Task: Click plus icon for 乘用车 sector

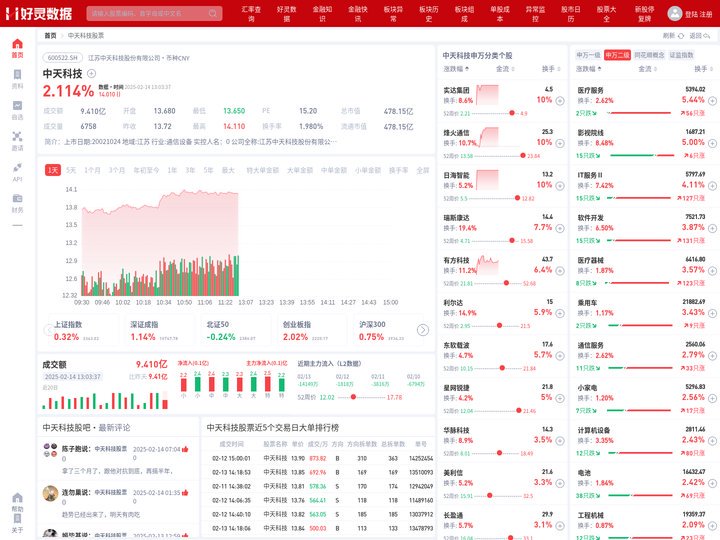Action: click(x=712, y=313)
